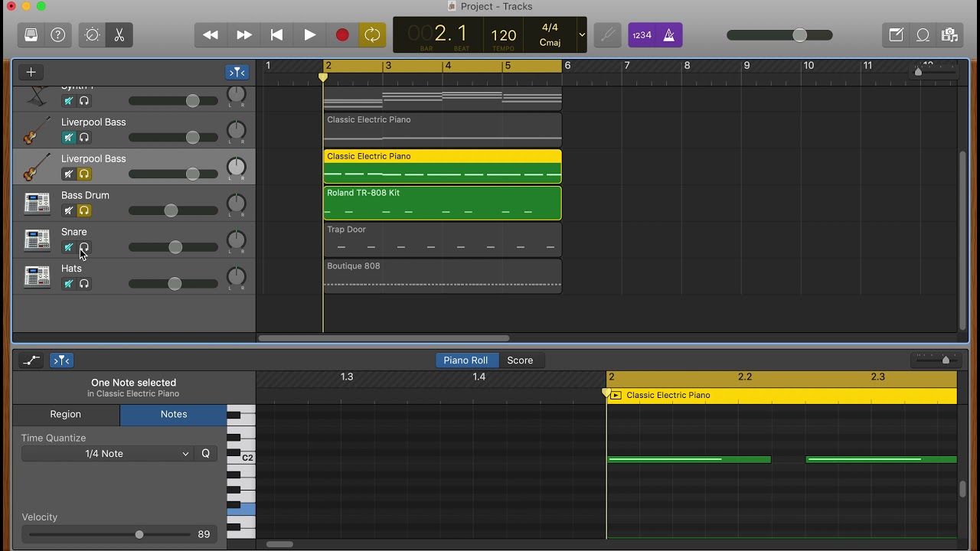Viewport: 980px width, 551px height.
Task: Open the Library panel
Action: 31,35
